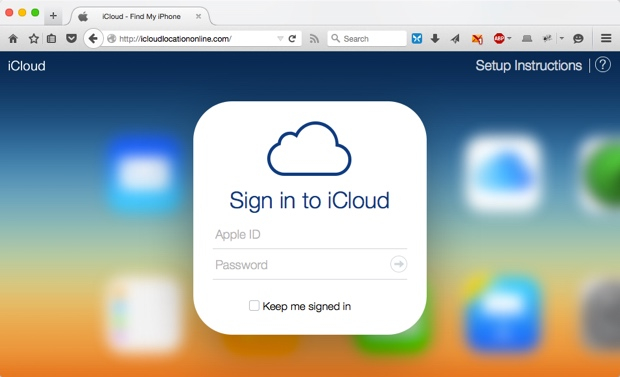
Task: Go back to the previous page
Action: click(93, 39)
